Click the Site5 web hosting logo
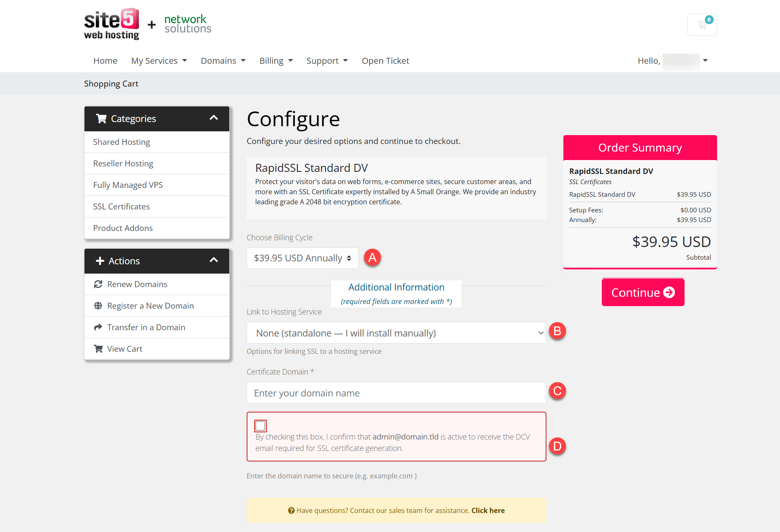The height and width of the screenshot is (532, 780). [x=112, y=24]
